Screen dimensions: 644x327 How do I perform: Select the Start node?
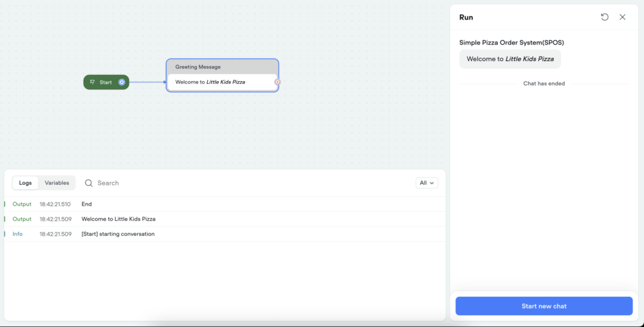tap(106, 82)
